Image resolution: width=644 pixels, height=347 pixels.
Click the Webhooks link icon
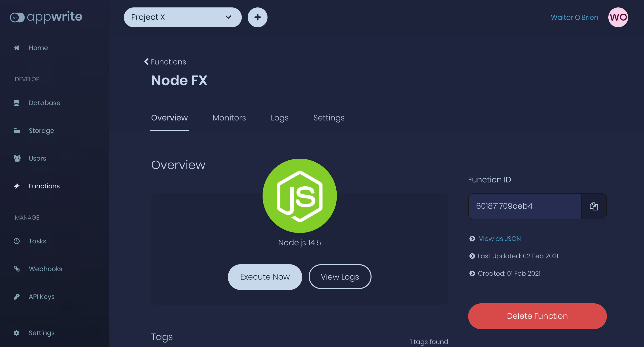17,269
